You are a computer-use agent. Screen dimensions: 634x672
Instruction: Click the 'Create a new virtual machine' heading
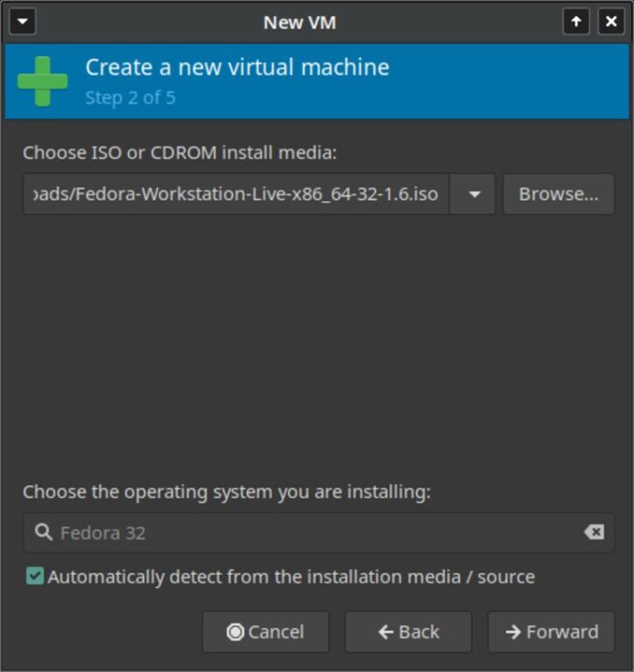click(237, 67)
